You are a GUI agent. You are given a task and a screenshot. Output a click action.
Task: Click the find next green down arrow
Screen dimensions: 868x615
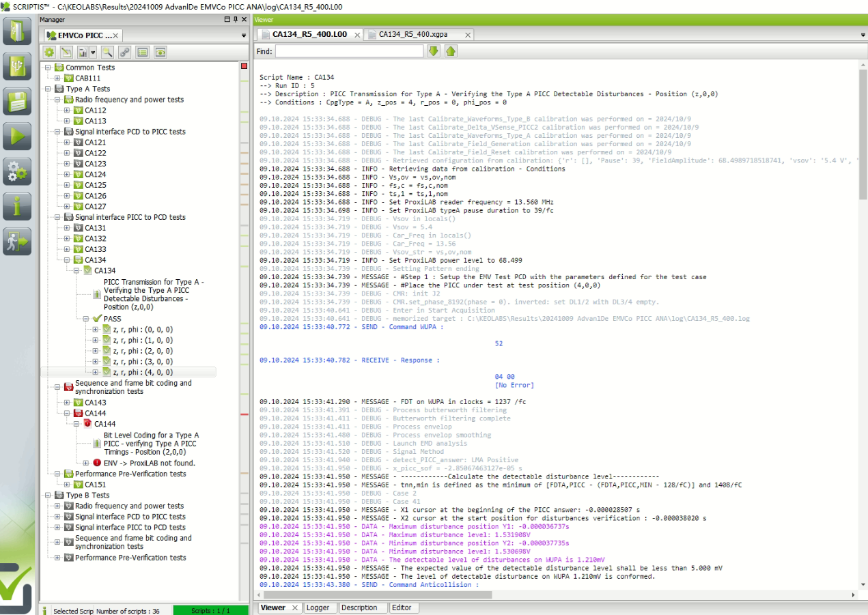tap(434, 51)
